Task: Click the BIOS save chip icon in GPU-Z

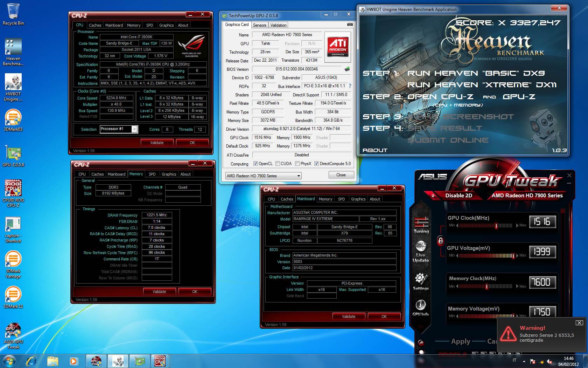Action: click(x=347, y=69)
